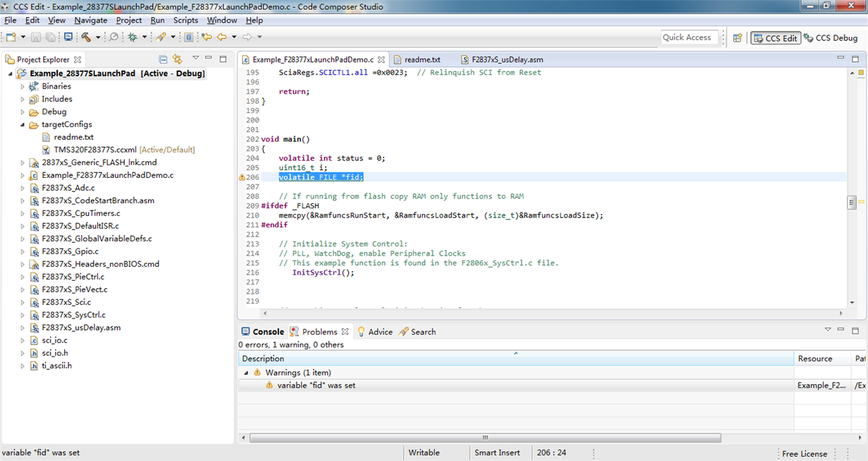Activate the CCS Edit perspective button
Screen dimensions: 868x461
click(x=776, y=38)
